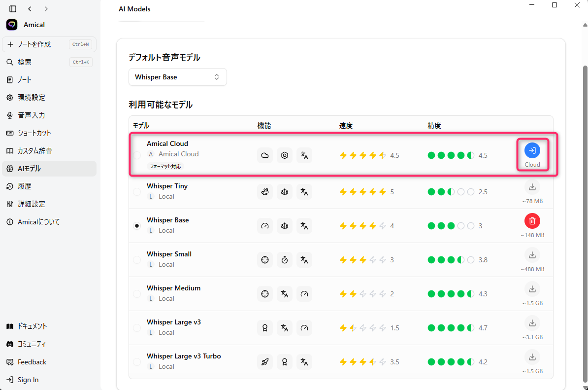588x390 pixels.
Task: Download the Whisper Large v3 model
Action: coord(532,323)
